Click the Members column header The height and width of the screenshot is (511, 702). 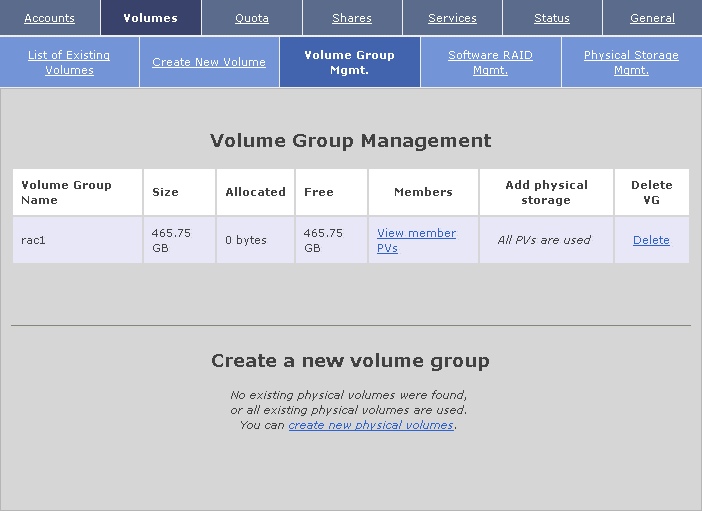coord(423,192)
